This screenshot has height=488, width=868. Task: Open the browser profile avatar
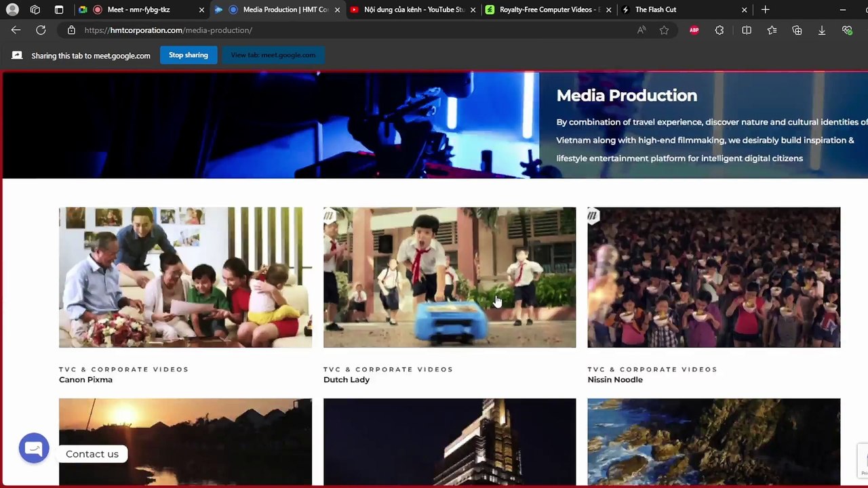click(x=12, y=9)
